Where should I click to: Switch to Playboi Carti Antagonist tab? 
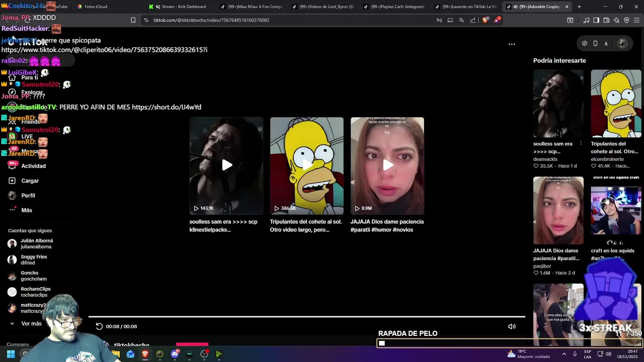[x=395, y=7]
